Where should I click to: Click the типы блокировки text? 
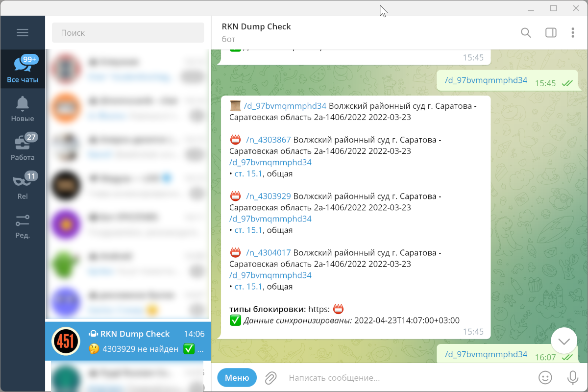(268, 309)
